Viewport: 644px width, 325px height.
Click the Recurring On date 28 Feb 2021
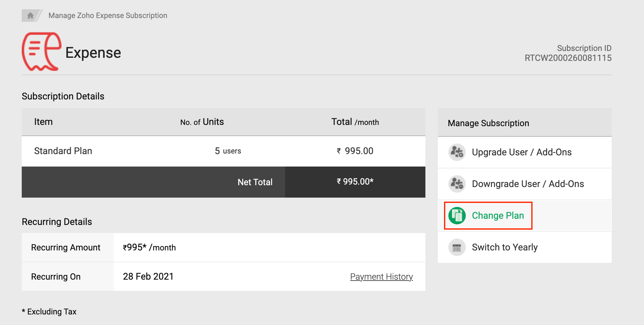pyautogui.click(x=148, y=276)
